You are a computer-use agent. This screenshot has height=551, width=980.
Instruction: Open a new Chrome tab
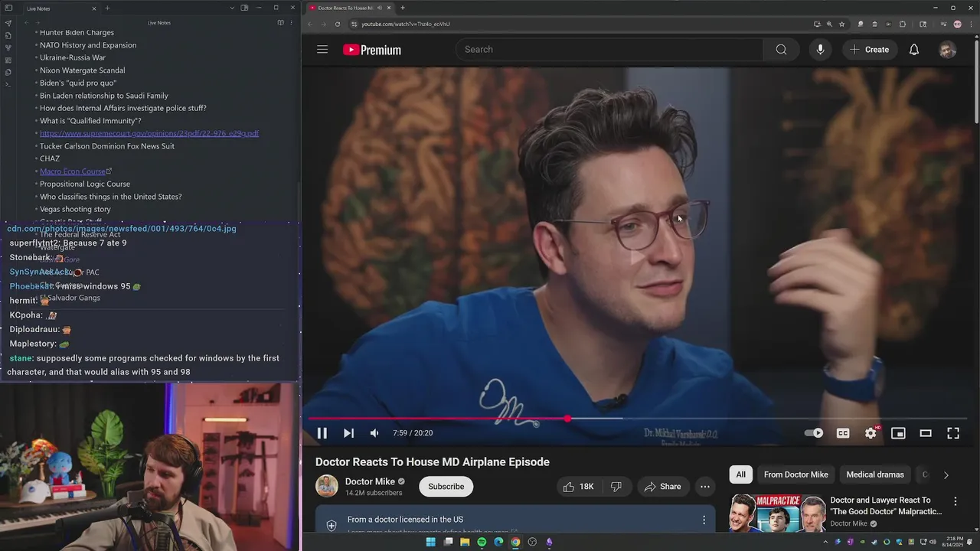pos(403,8)
